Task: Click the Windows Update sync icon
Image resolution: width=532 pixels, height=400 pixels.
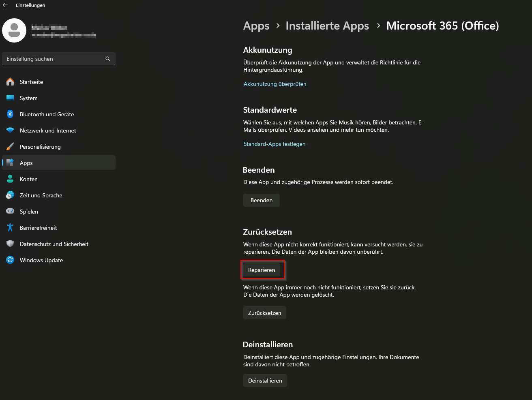Action: click(x=11, y=260)
